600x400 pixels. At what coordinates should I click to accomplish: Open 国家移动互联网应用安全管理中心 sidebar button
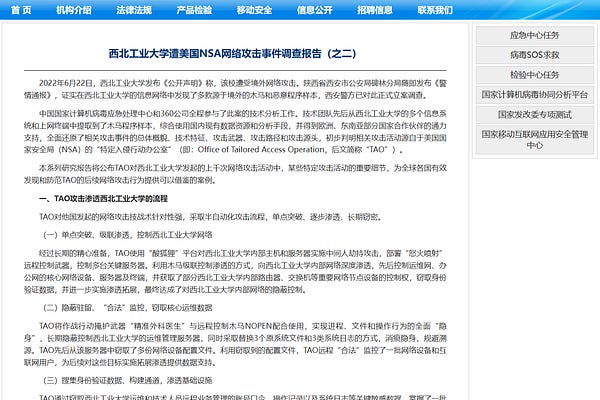point(535,140)
